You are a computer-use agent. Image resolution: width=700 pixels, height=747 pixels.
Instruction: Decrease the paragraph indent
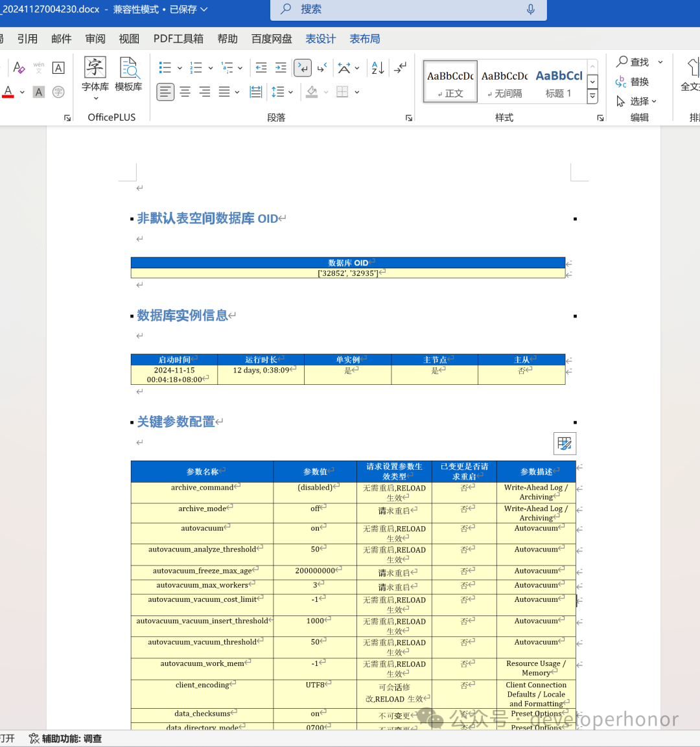point(261,67)
